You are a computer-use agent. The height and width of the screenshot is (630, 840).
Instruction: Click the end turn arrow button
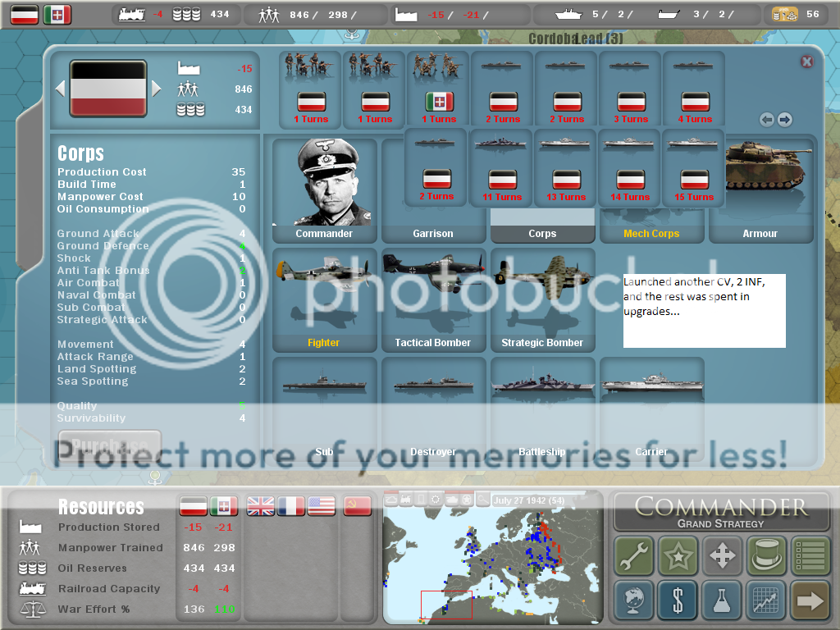coord(810,600)
